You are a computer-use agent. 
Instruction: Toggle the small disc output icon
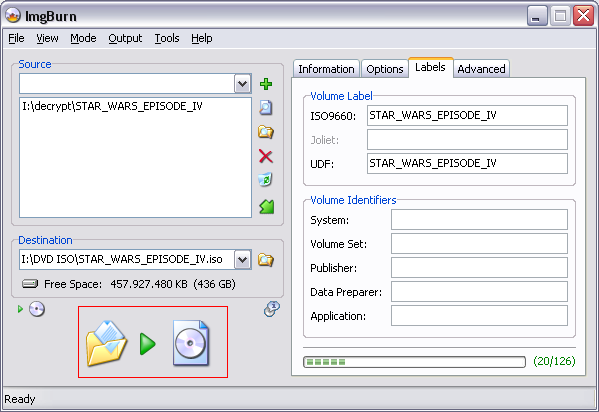coord(37,309)
